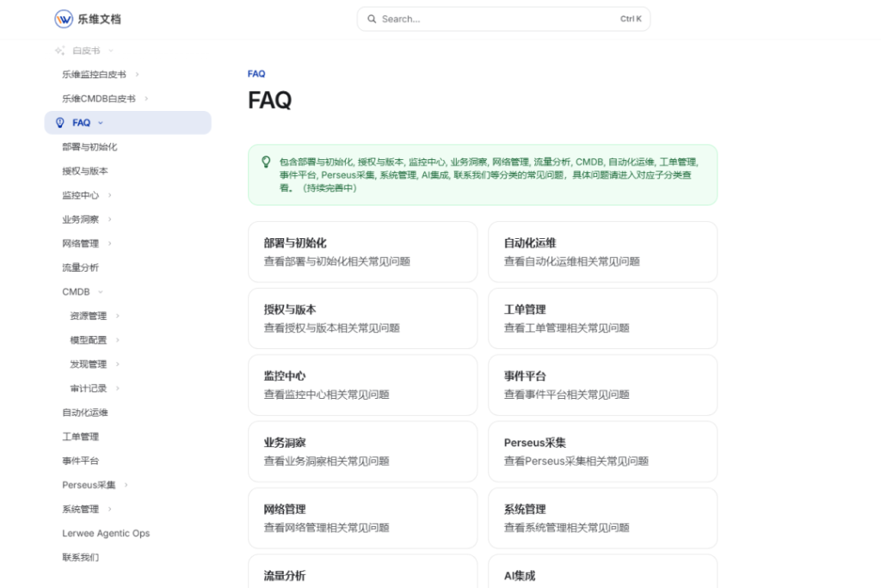The height and width of the screenshot is (588, 881).
Task: Open 流量分析 in sidebar
Action: pos(80,267)
